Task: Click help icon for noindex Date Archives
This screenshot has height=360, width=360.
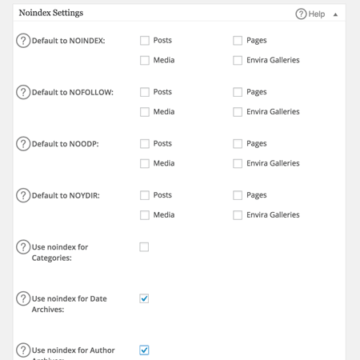Action: (23, 299)
